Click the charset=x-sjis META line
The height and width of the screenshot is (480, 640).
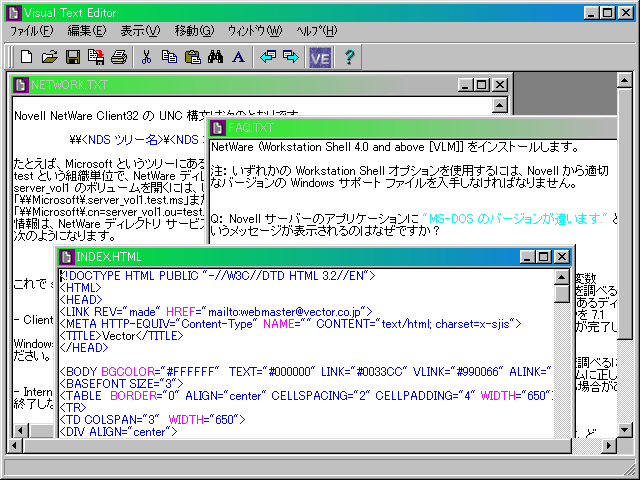pyautogui.click(x=290, y=324)
